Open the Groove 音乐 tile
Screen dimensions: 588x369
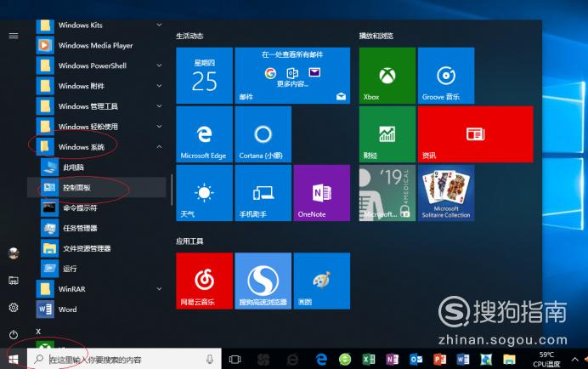pos(446,76)
